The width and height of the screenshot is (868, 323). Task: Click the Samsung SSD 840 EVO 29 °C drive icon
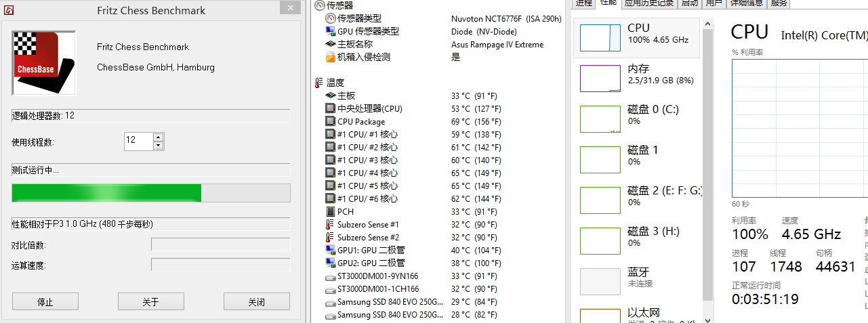[x=331, y=302]
